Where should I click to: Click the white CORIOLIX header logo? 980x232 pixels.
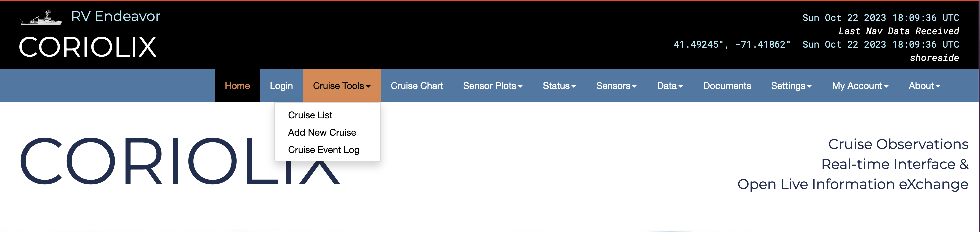coord(87,48)
